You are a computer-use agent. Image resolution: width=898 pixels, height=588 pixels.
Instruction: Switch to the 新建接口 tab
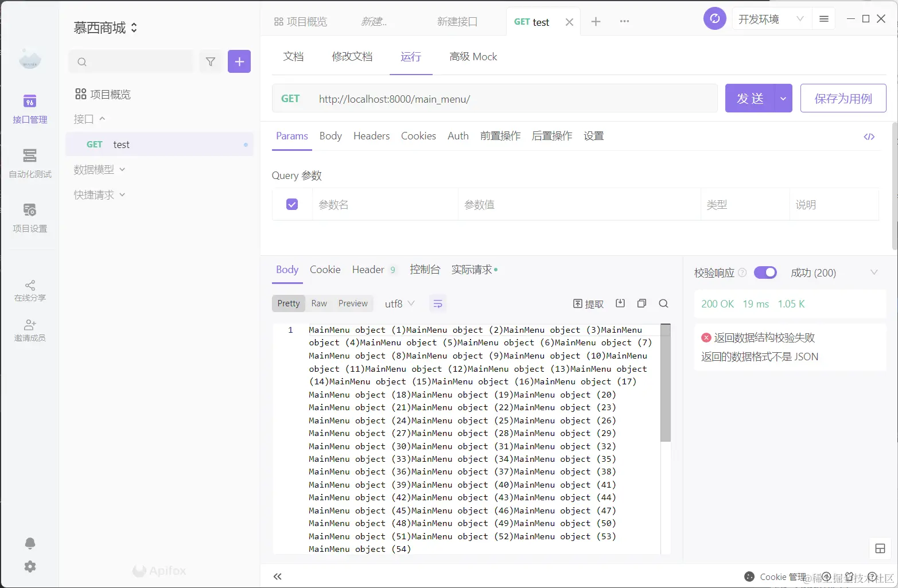[x=457, y=22]
